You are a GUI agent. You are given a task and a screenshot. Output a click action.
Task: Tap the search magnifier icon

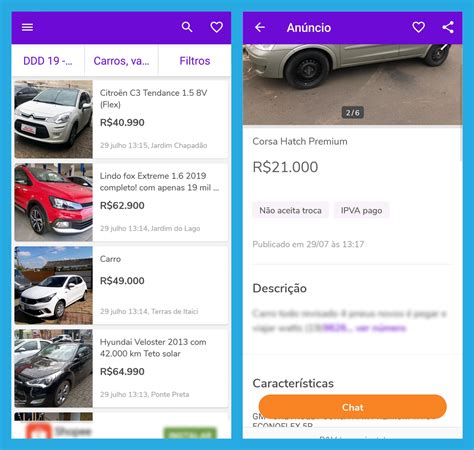187,27
